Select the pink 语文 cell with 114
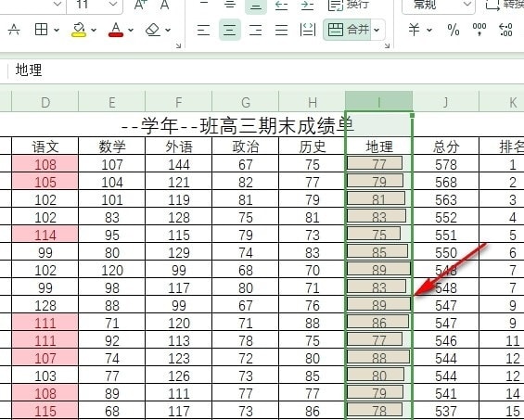This screenshot has width=524, height=420. pyautogui.click(x=45, y=235)
